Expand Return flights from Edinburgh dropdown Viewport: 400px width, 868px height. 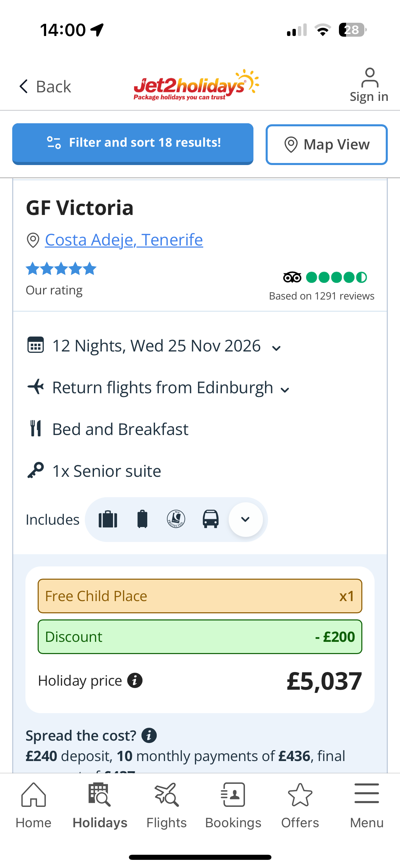pyautogui.click(x=285, y=390)
